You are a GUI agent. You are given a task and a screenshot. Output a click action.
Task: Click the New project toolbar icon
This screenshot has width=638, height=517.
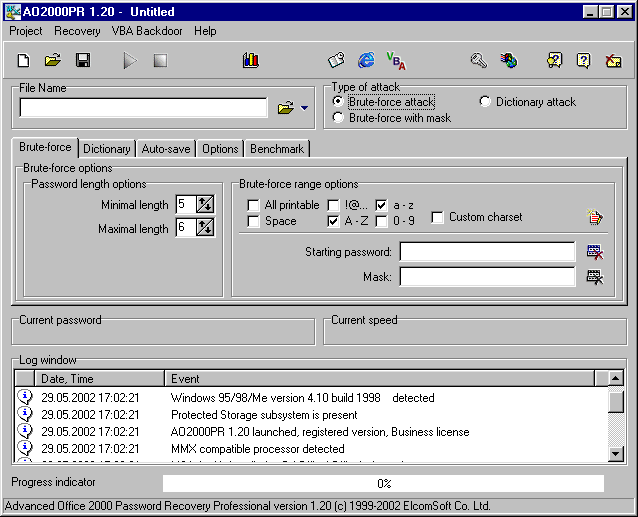point(24,61)
